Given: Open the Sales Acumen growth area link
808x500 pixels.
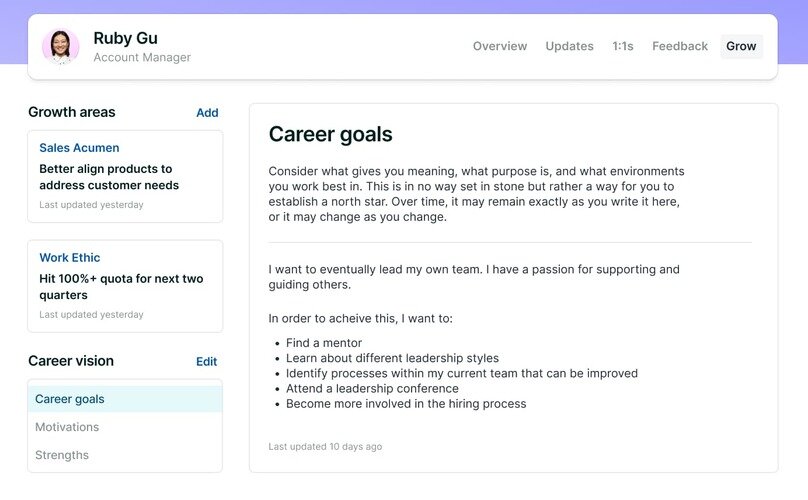Looking at the screenshot, I should tap(79, 148).
